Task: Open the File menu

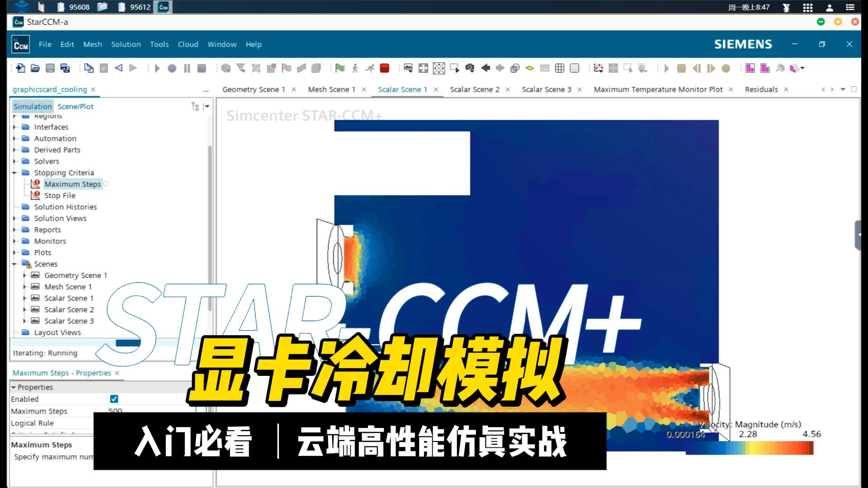Action: pyautogui.click(x=45, y=44)
